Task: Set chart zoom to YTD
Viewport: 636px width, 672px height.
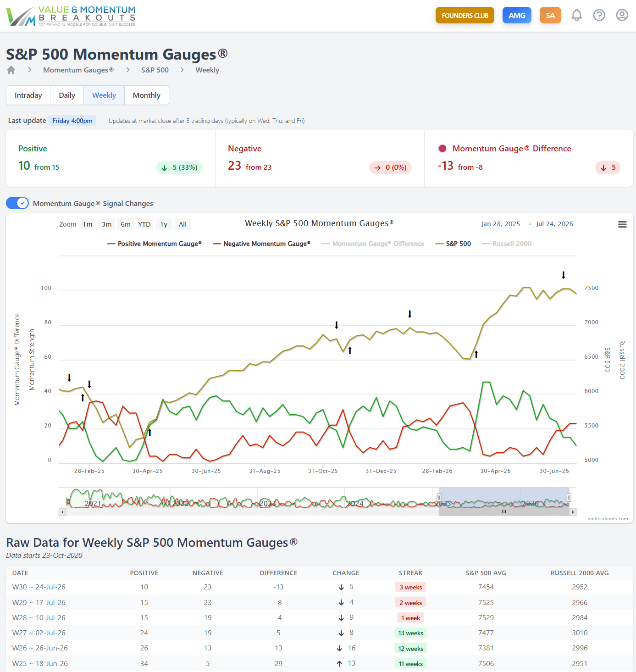Action: coord(144,224)
